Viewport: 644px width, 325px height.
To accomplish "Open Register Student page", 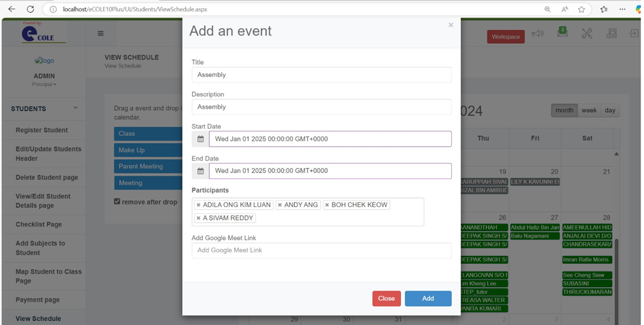I will coord(41,130).
